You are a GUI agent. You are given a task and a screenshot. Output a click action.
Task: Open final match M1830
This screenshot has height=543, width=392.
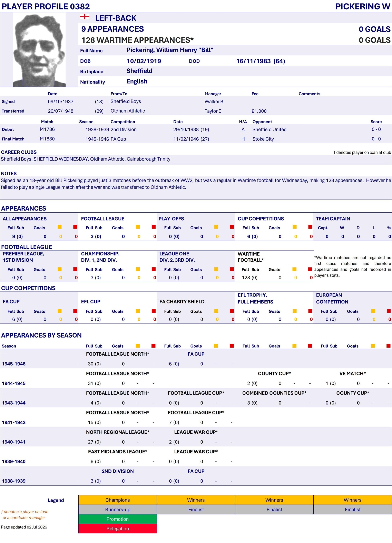(47, 139)
